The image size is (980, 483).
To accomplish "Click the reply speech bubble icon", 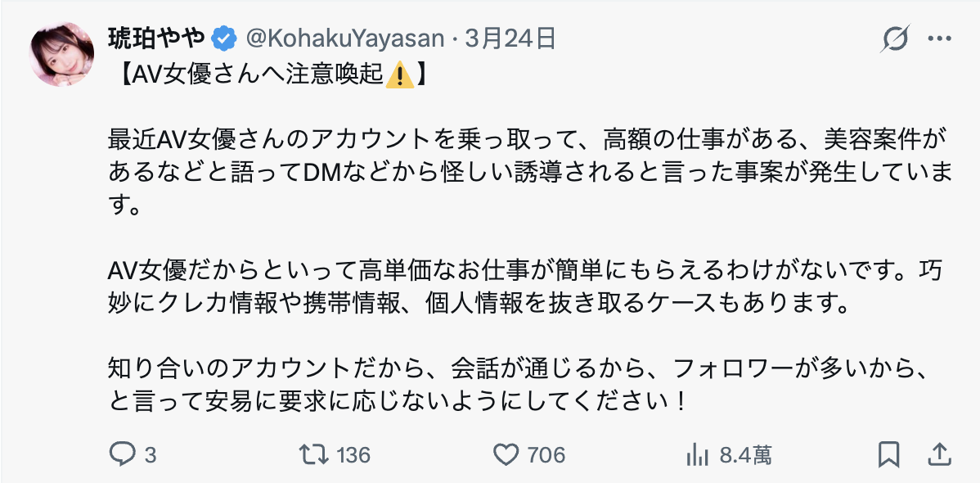I will pyautogui.click(x=121, y=454).
